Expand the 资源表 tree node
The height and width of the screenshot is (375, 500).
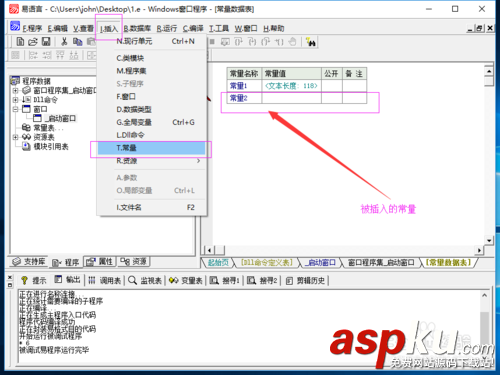point(15,137)
